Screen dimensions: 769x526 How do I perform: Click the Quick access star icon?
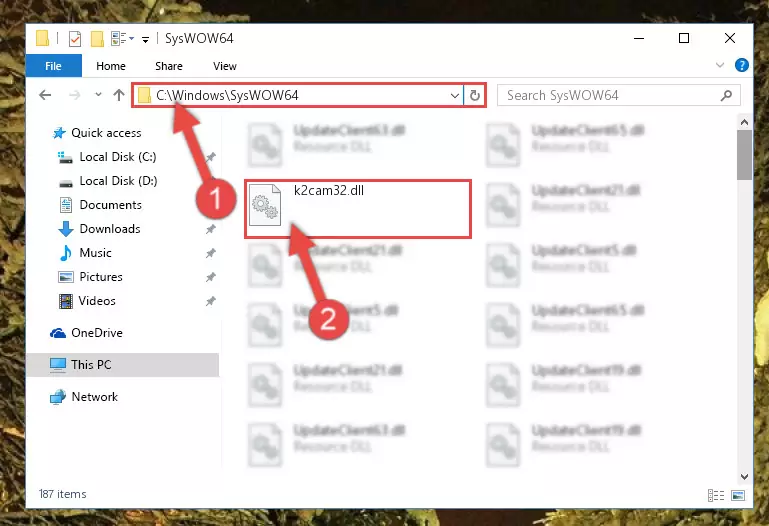coord(59,133)
